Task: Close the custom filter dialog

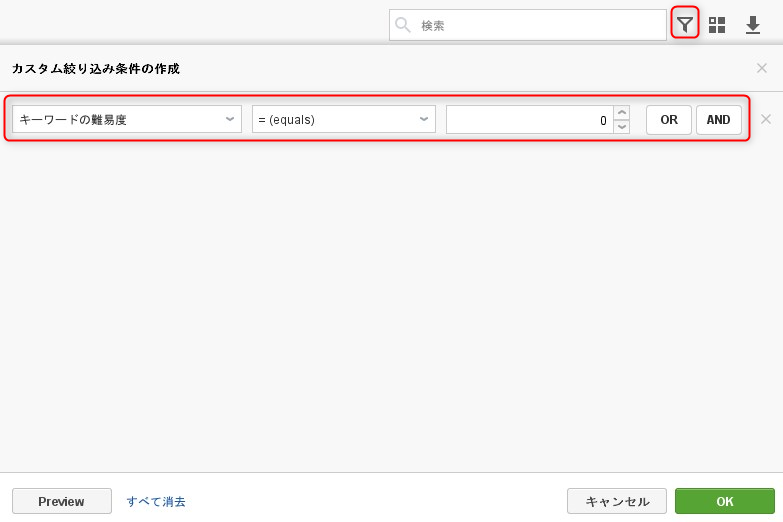Action: click(762, 68)
